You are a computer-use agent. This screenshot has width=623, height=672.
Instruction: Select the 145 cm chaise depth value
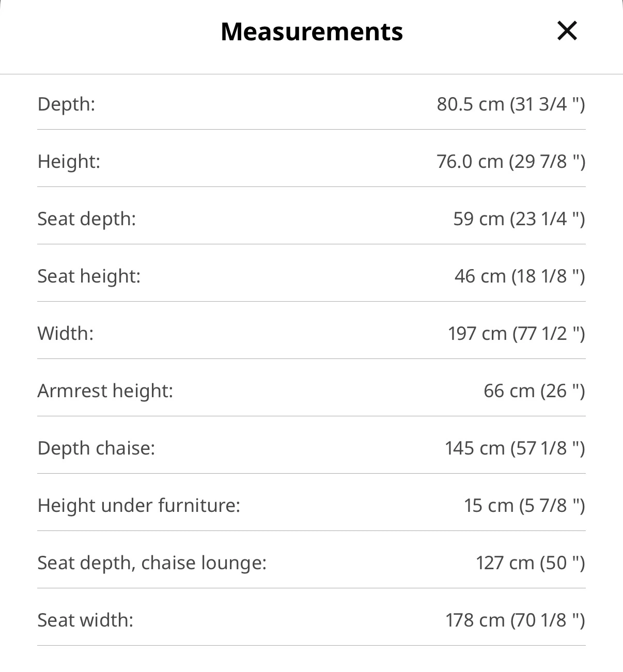tap(515, 448)
